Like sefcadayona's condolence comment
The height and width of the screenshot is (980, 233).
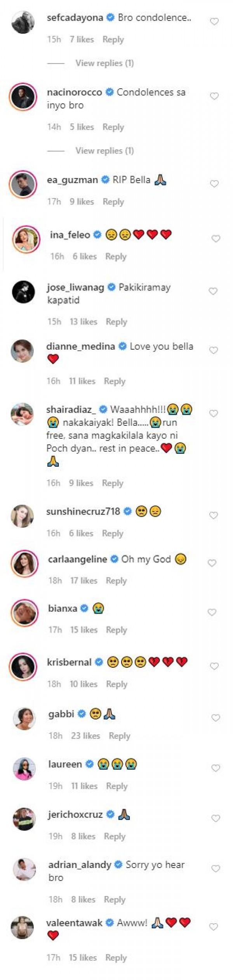[214, 22]
